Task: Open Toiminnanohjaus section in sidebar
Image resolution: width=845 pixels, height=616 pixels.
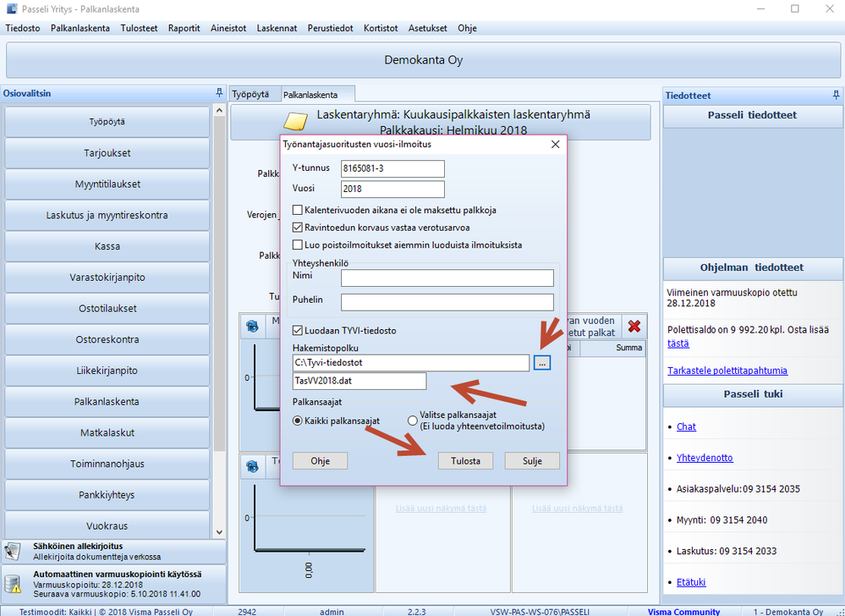Action: tap(107, 464)
